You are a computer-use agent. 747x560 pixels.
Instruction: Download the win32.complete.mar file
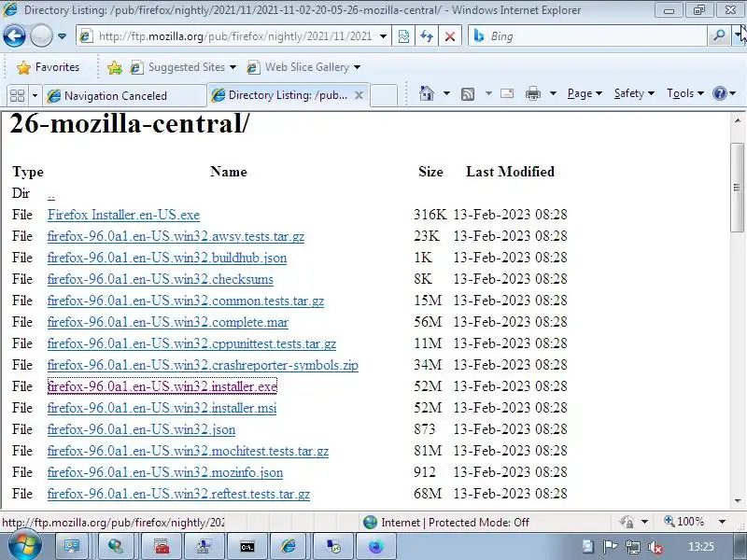click(168, 322)
